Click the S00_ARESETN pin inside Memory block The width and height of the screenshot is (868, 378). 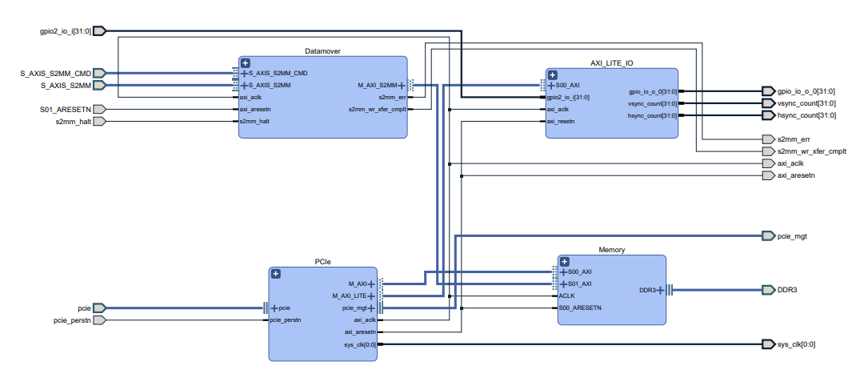point(580,308)
